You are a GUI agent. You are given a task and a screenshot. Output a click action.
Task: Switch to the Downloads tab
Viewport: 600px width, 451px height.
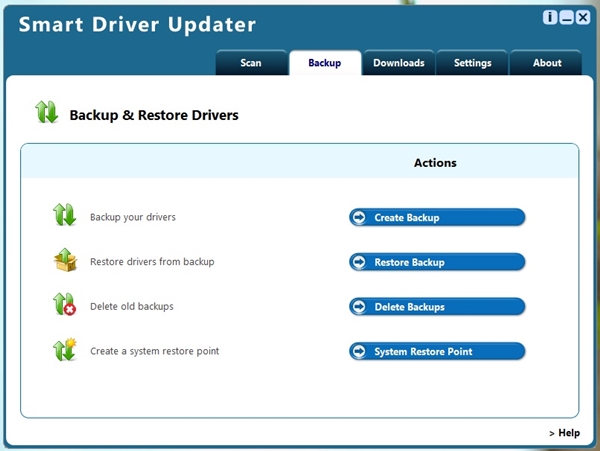(x=399, y=63)
